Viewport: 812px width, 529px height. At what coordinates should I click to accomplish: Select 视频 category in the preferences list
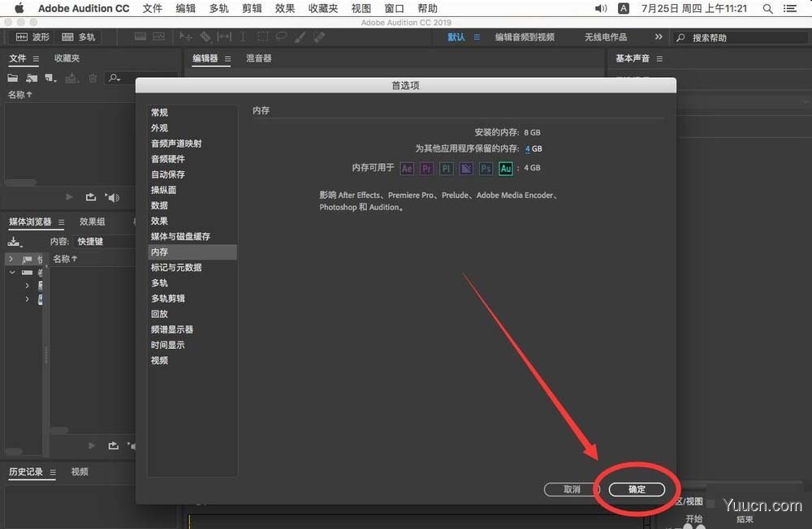click(159, 360)
